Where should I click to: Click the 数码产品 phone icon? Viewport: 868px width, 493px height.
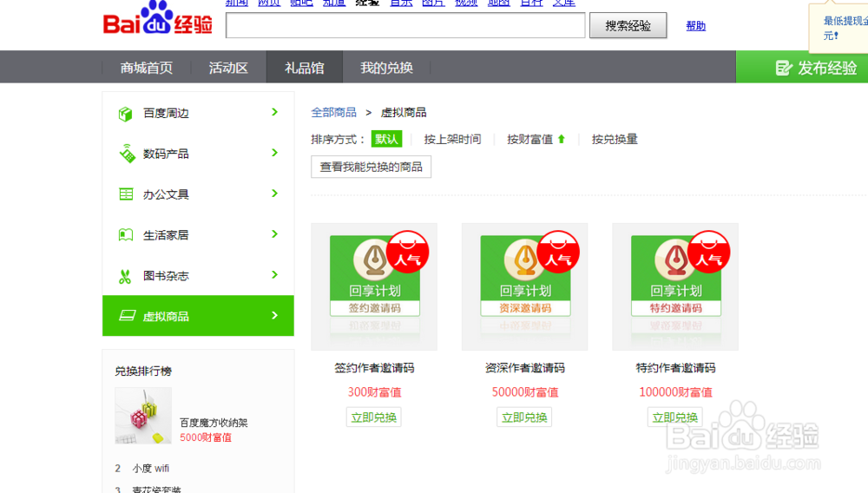[x=127, y=154]
